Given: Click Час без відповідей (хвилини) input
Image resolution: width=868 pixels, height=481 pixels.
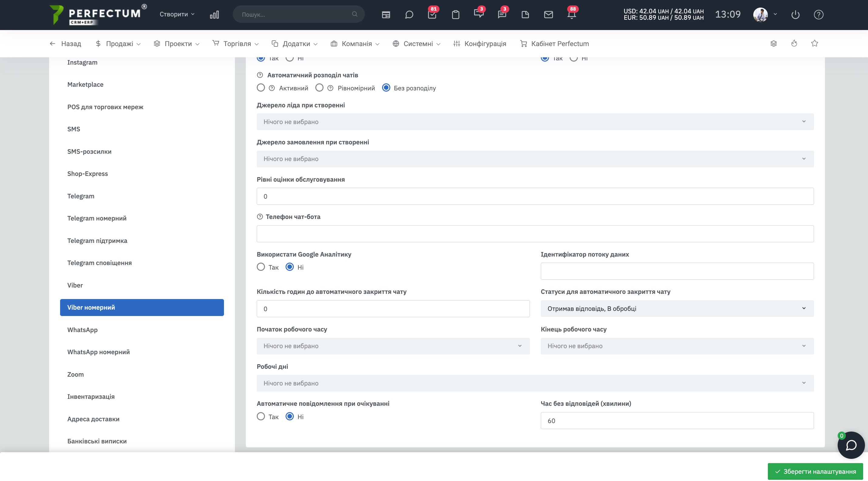Looking at the screenshot, I should pyautogui.click(x=677, y=421).
